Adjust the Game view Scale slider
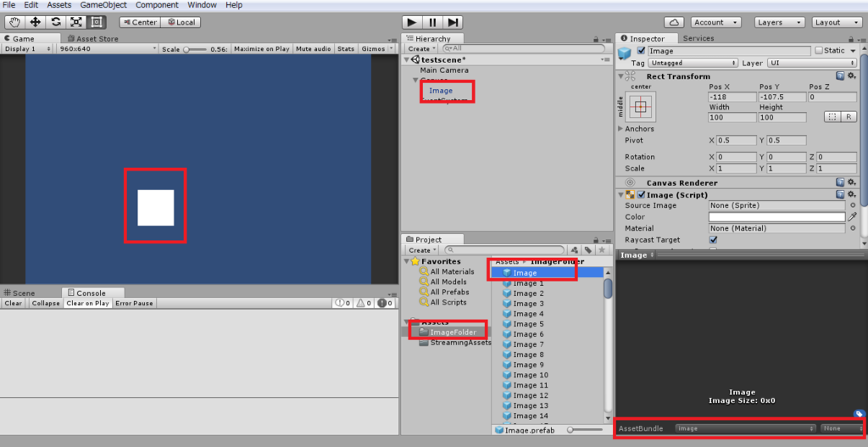This screenshot has width=868, height=447. 194,49
